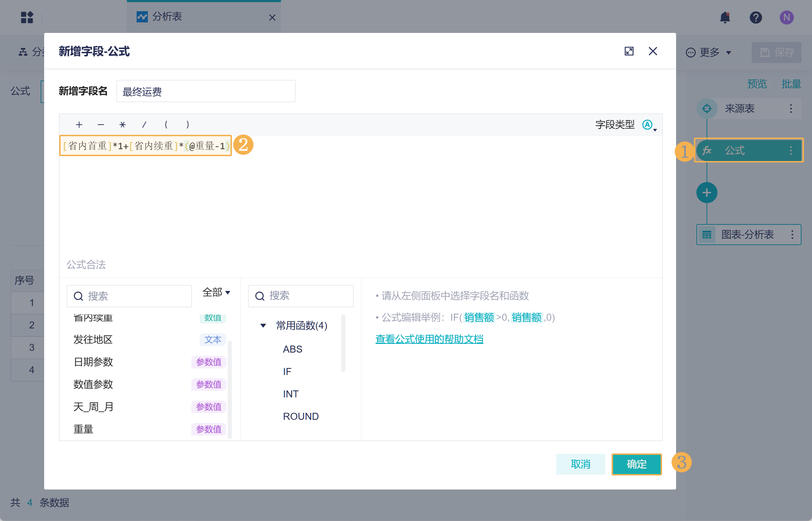812x521 pixels.
Task: Open the 全部 field filter dropdown
Action: click(216, 292)
